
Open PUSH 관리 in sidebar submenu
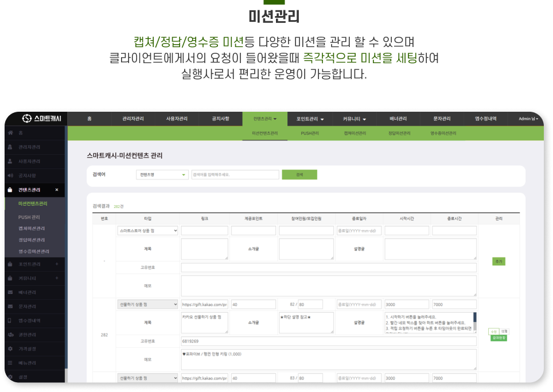[x=29, y=217]
